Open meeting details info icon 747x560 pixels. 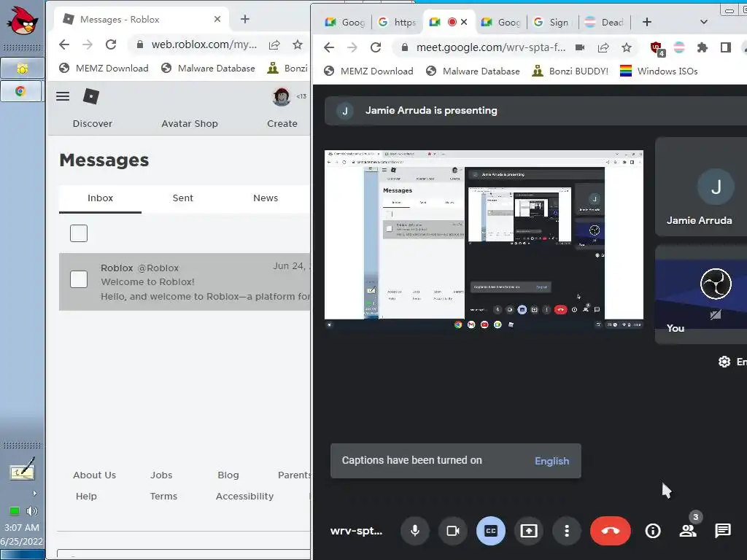coord(653,531)
